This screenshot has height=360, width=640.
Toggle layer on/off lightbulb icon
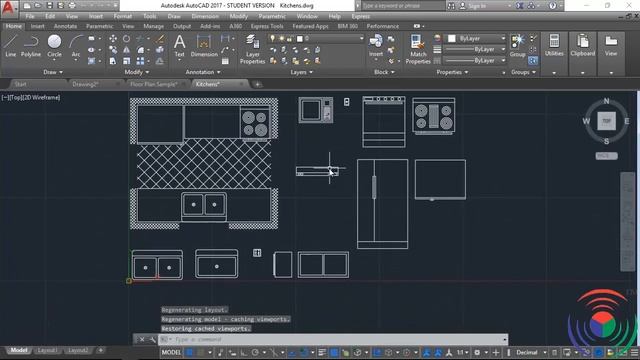(x=273, y=38)
